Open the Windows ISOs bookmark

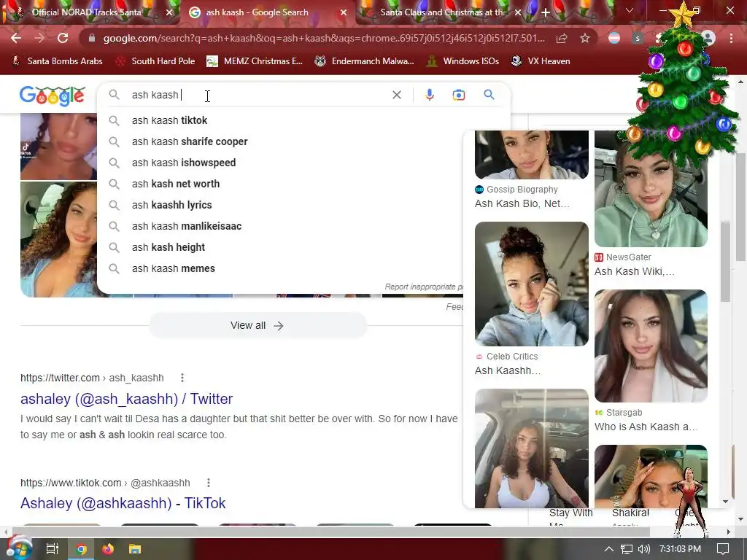coord(462,61)
